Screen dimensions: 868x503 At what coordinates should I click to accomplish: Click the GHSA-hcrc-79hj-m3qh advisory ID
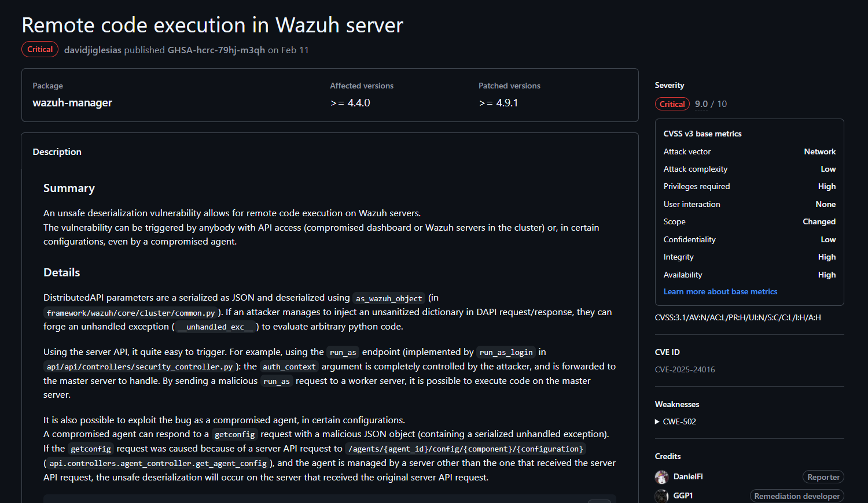216,50
